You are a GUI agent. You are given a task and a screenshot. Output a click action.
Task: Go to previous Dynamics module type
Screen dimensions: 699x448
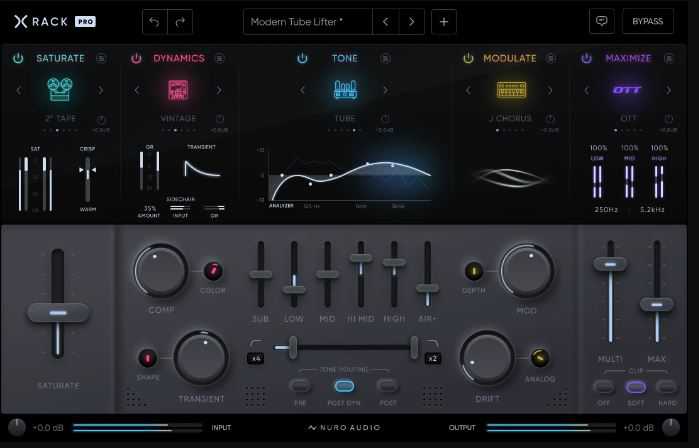tap(137, 90)
